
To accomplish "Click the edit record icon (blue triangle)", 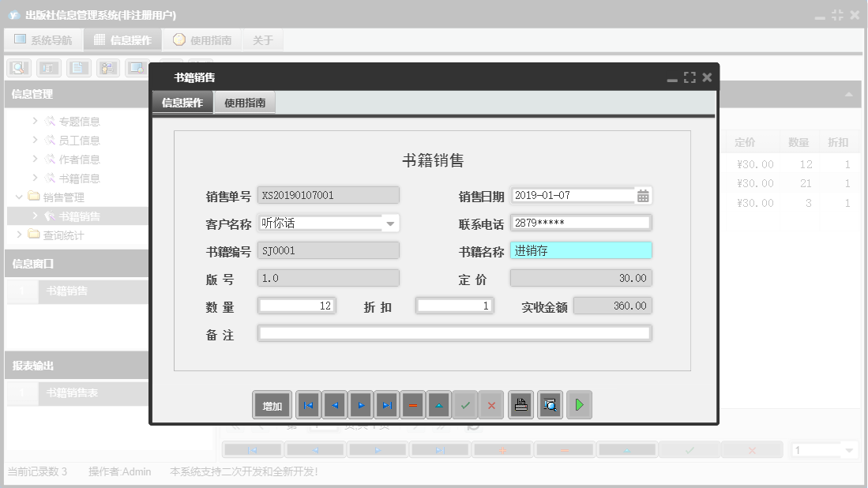I will (x=438, y=404).
